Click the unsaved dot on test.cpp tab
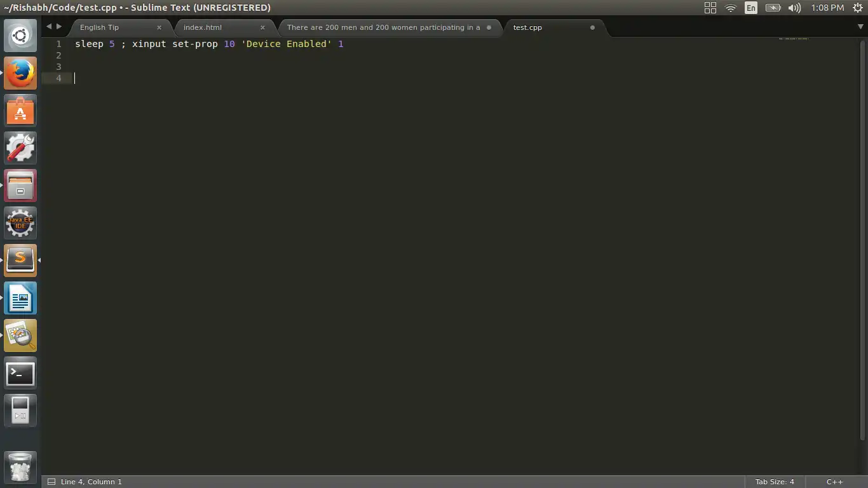Viewport: 868px width, 488px height. point(592,27)
